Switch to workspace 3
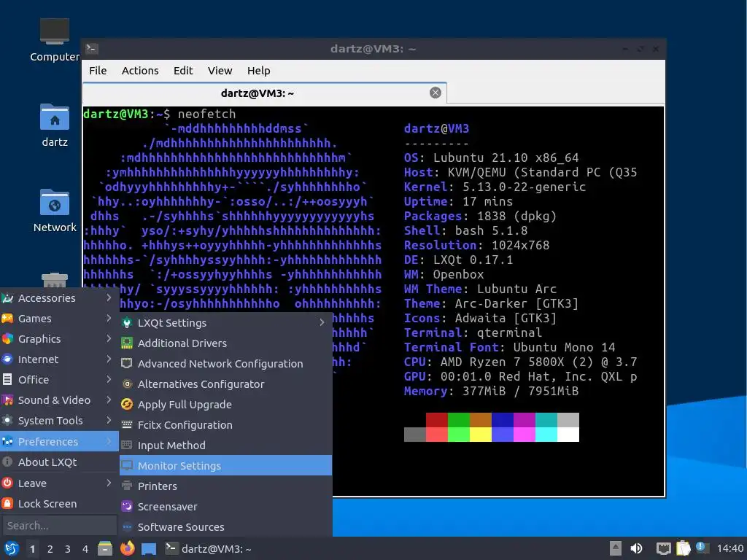This screenshot has width=747, height=560. (x=68, y=549)
